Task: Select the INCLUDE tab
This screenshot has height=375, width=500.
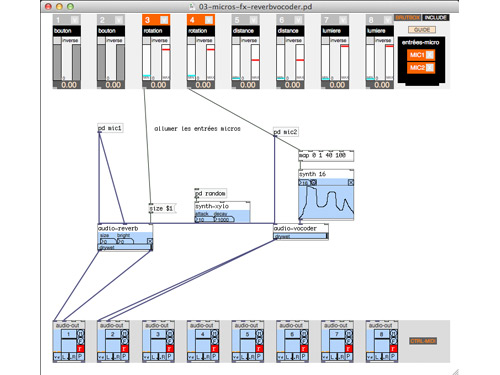Action: click(435, 17)
